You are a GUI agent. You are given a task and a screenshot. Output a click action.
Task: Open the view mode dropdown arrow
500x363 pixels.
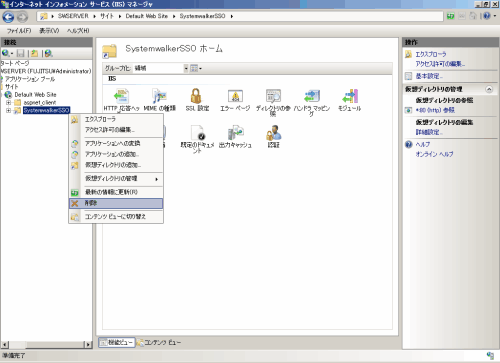(x=200, y=69)
